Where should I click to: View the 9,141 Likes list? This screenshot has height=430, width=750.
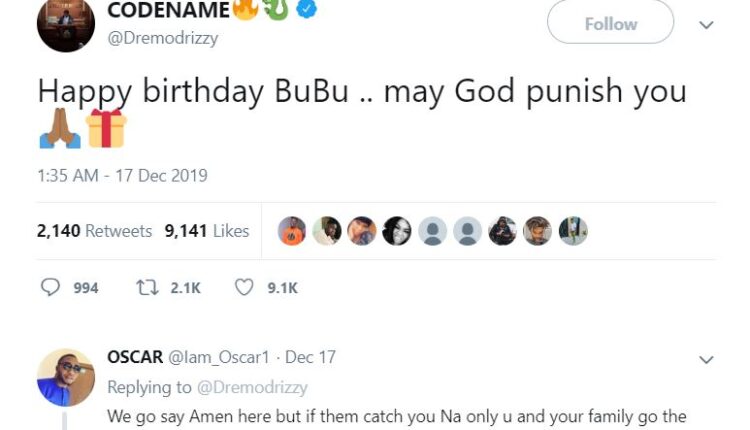[x=207, y=231]
